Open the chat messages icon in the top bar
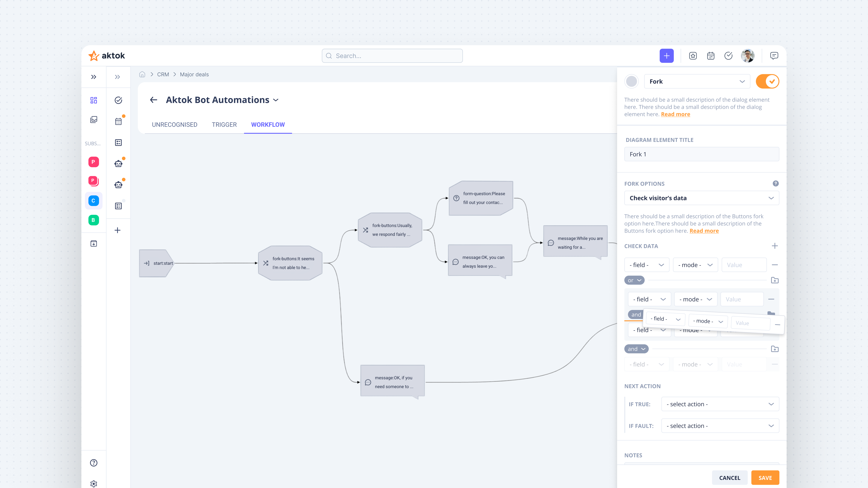The width and height of the screenshot is (868, 488). (774, 56)
